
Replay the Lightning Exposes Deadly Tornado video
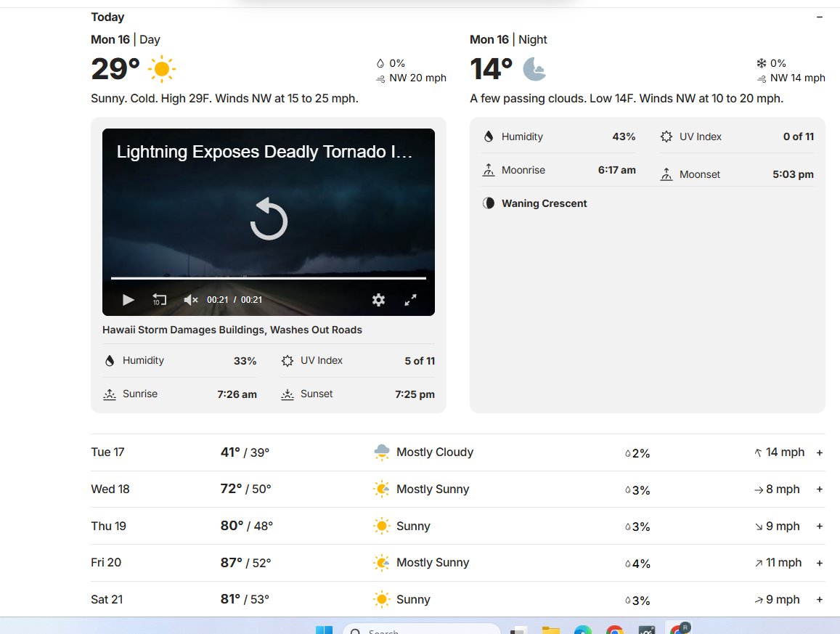(x=269, y=219)
